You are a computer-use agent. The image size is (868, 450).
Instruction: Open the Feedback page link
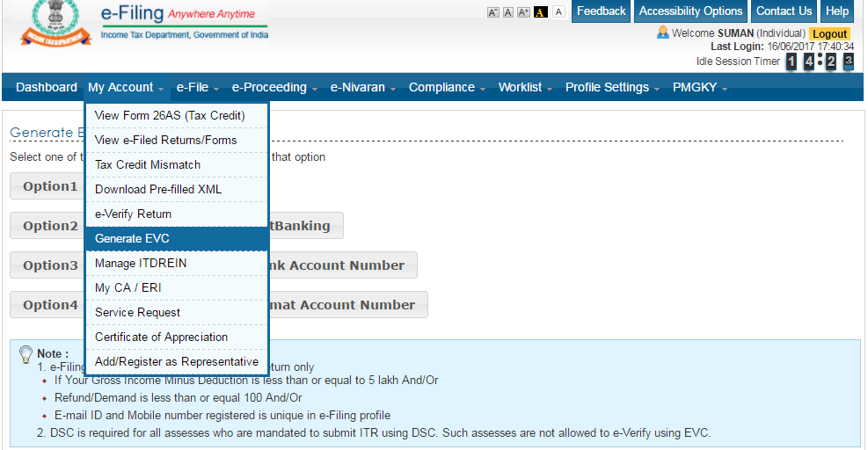click(601, 11)
